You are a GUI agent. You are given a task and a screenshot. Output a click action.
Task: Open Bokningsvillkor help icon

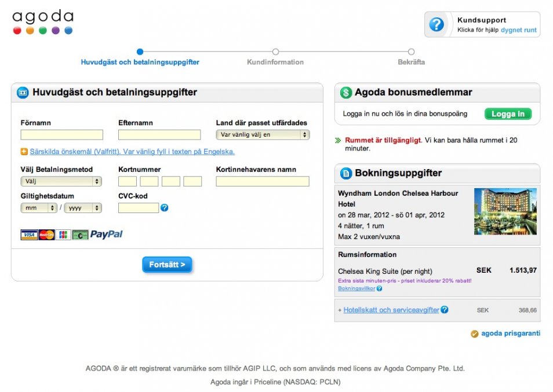coord(380,288)
